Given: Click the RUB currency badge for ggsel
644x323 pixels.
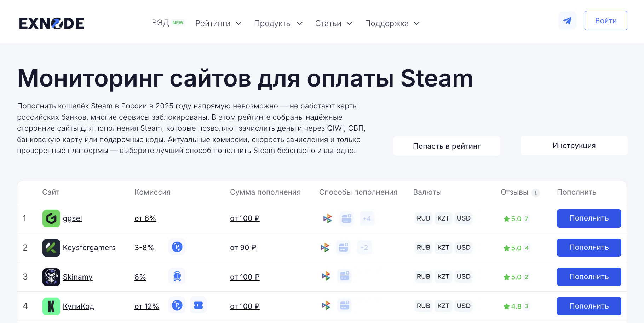Looking at the screenshot, I should coord(424,218).
